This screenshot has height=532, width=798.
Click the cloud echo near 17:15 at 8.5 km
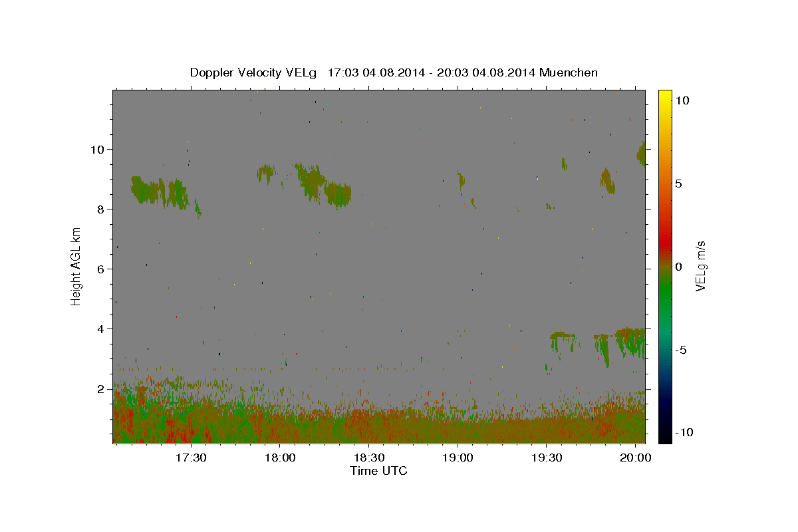145,190
